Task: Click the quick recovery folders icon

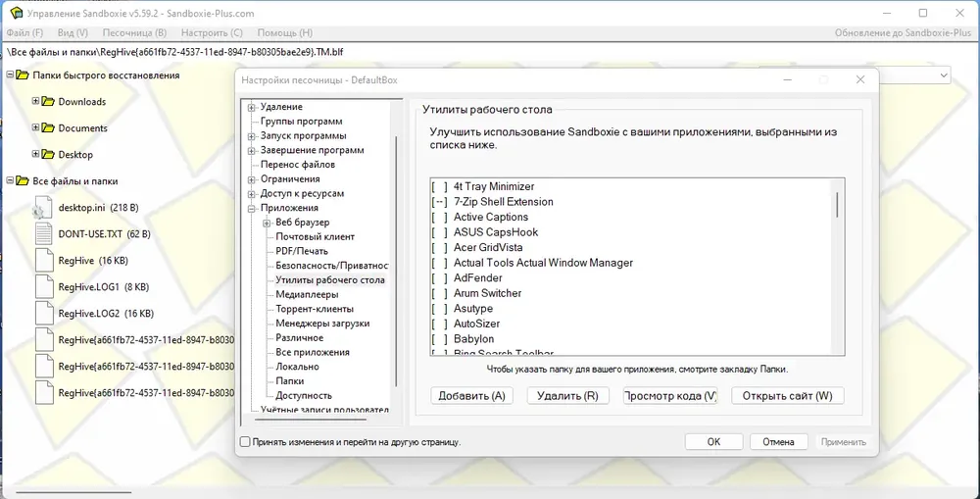Action: [23, 75]
